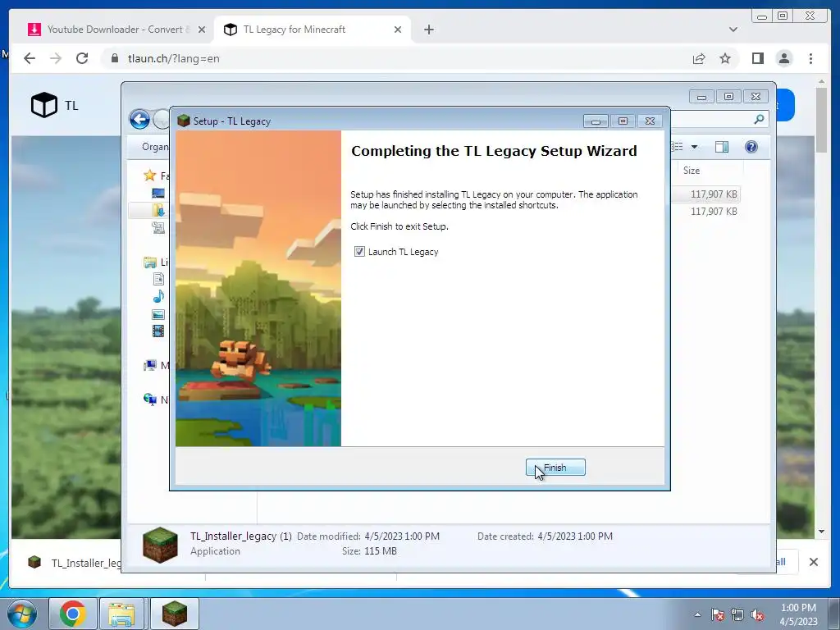Open Explorer help icon
The image size is (840, 630).
coord(751,147)
